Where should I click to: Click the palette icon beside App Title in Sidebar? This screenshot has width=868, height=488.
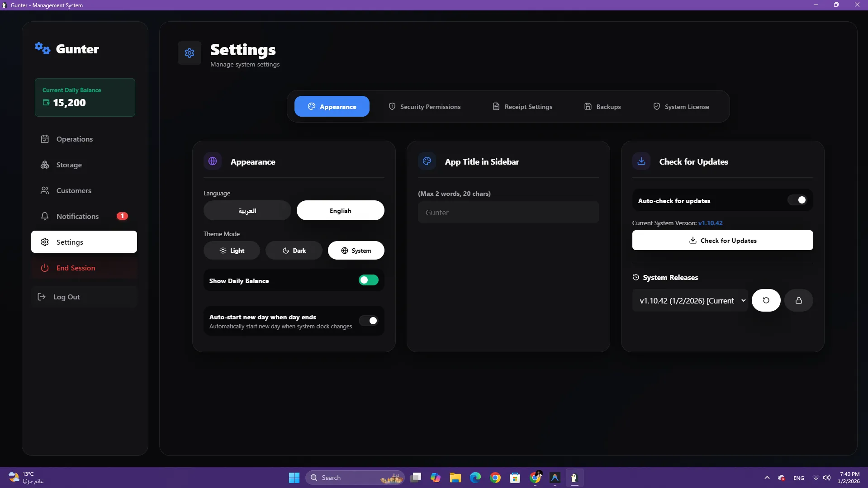427,161
